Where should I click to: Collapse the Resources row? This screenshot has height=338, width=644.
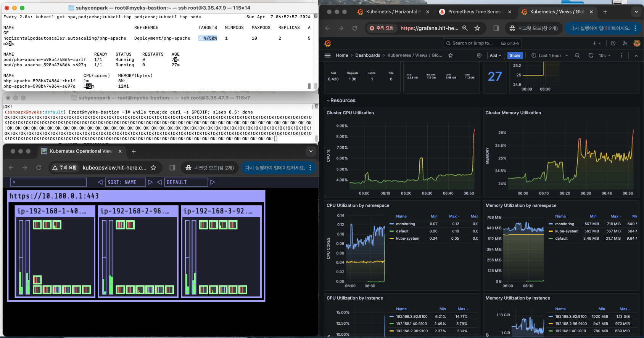click(341, 101)
